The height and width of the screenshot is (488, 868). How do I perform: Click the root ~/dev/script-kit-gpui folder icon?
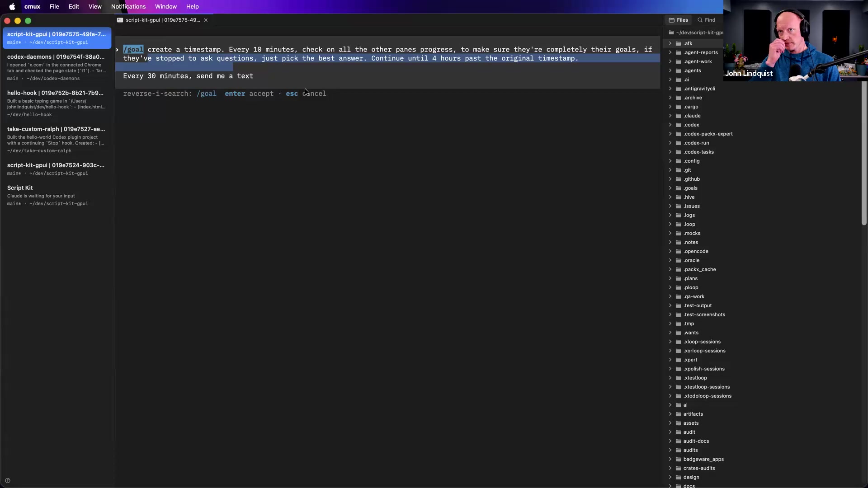click(x=671, y=33)
